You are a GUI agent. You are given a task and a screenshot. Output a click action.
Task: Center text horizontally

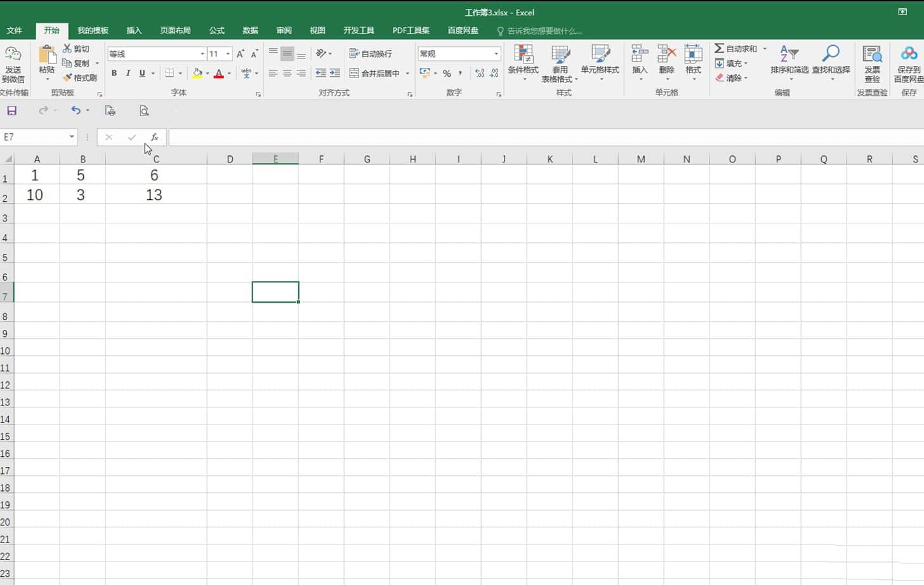click(x=287, y=74)
